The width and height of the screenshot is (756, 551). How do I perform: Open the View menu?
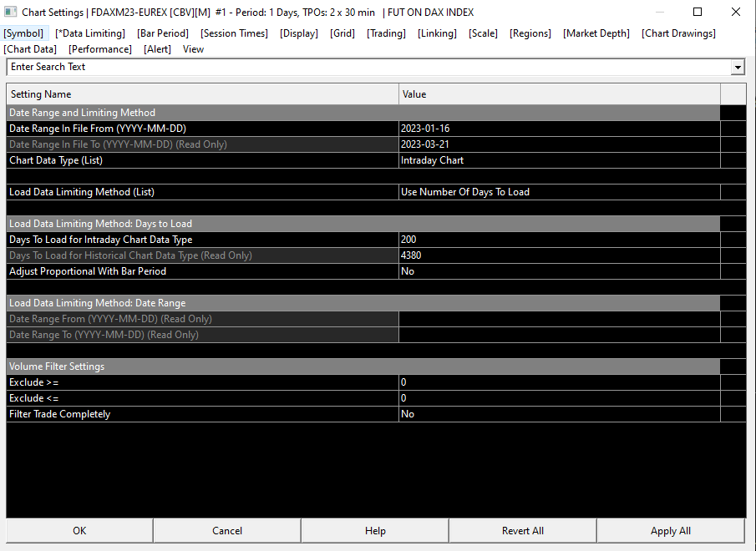(193, 49)
